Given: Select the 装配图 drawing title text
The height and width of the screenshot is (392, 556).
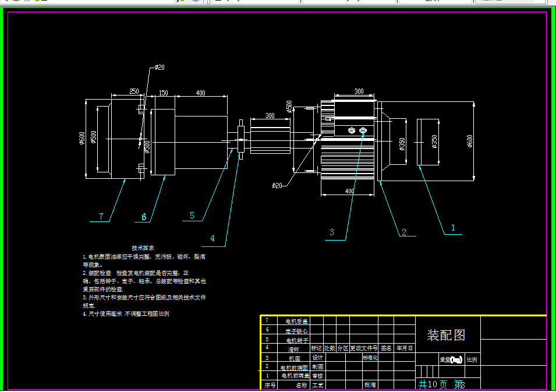Looking at the screenshot, I should [x=446, y=336].
